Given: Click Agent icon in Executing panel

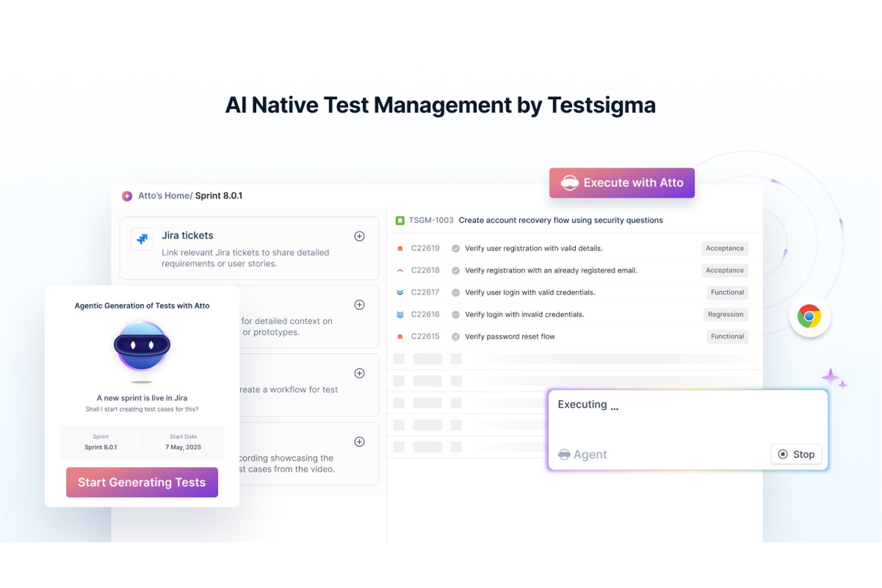Looking at the screenshot, I should point(564,455).
